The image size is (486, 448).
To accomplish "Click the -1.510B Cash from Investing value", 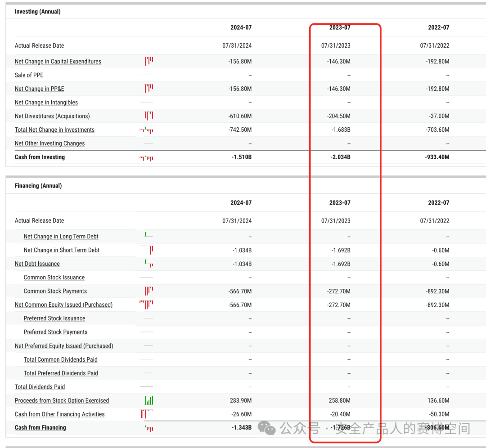I will tap(242, 157).
